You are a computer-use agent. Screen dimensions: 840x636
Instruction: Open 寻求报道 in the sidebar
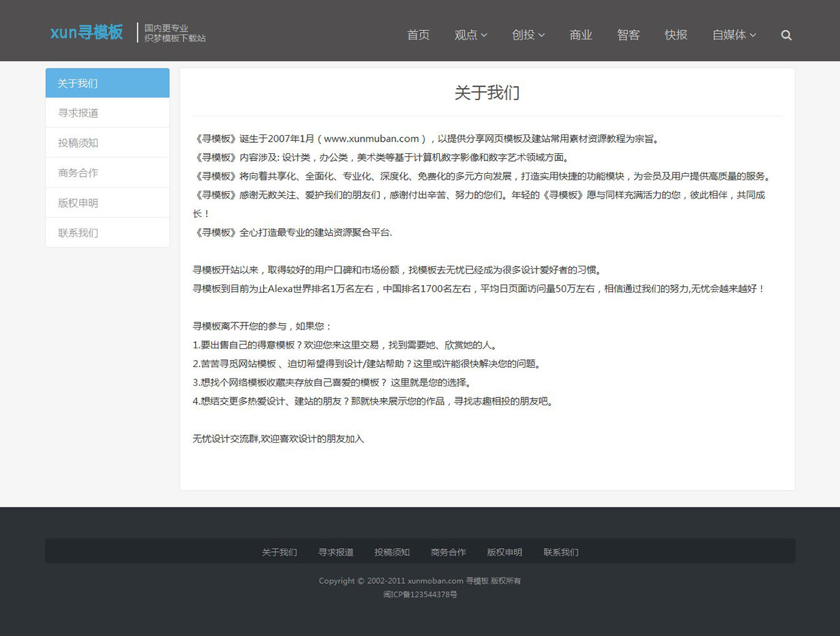coord(107,113)
